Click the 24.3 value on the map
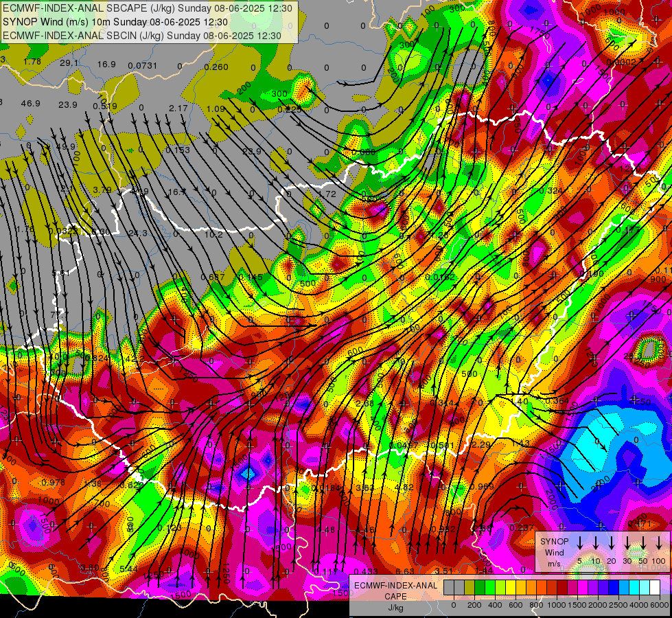The height and width of the screenshot is (618, 672). pyautogui.click(x=137, y=233)
